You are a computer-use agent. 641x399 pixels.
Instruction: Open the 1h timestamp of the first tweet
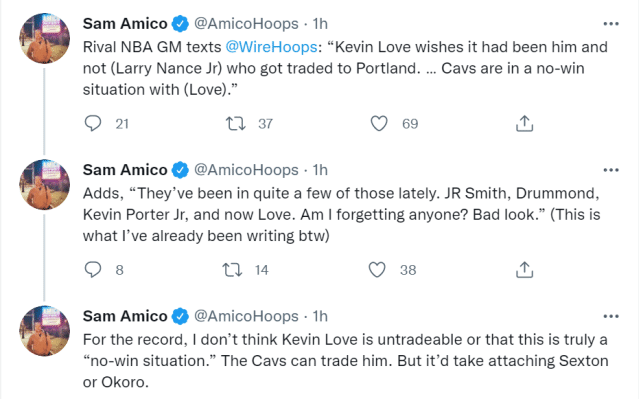click(320, 24)
